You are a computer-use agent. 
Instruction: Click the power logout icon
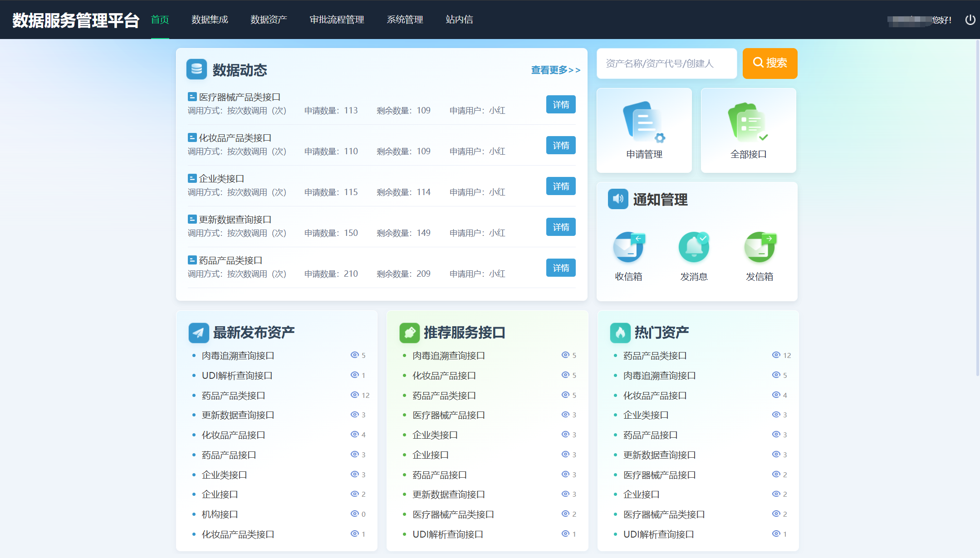pos(970,20)
